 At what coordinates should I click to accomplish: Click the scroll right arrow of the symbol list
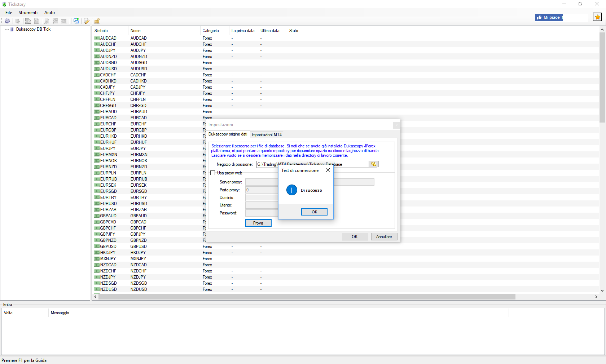click(596, 297)
